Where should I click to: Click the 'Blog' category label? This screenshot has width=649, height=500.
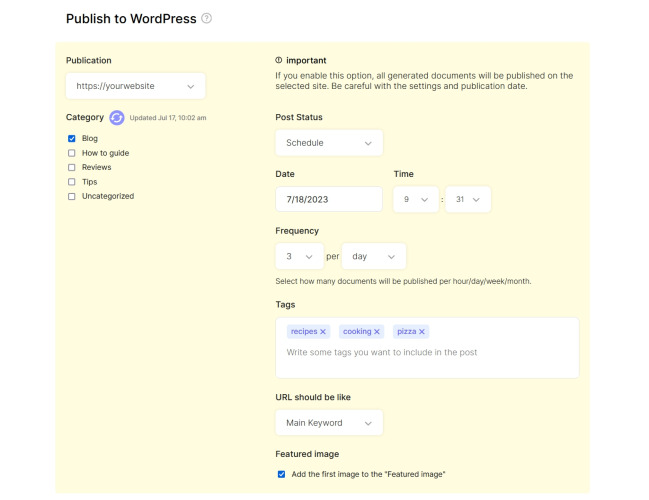click(90, 138)
